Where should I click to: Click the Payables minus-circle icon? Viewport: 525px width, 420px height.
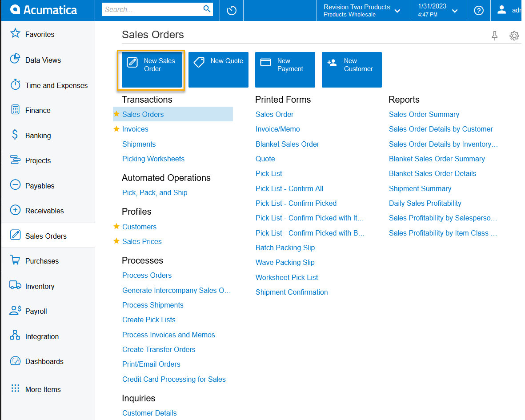coord(15,185)
